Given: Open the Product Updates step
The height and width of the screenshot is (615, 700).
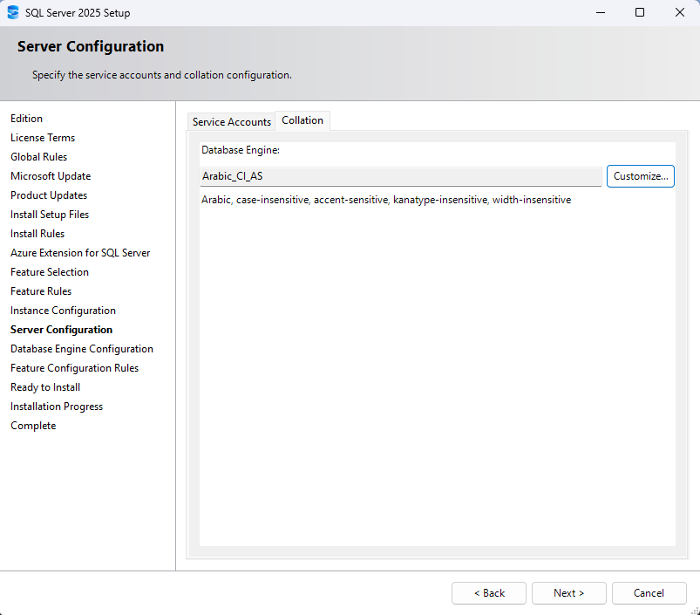Looking at the screenshot, I should (48, 195).
